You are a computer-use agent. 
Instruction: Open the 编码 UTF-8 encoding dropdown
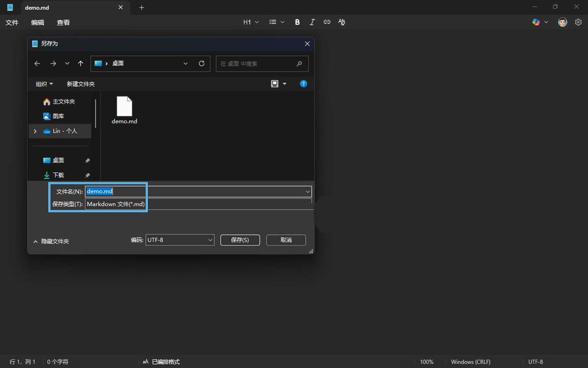coord(180,240)
